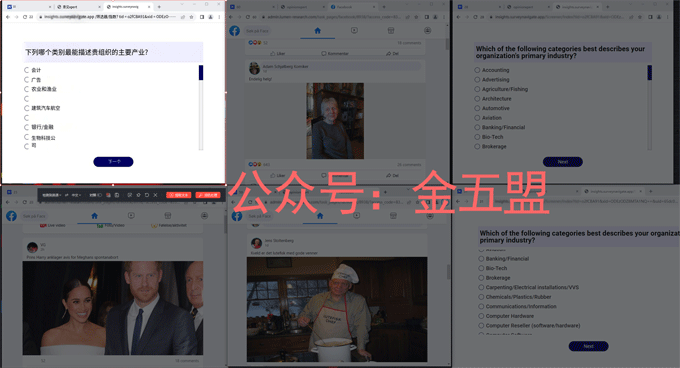The height and width of the screenshot is (368, 680).
Task: Open source language dropdown on translation toolbar
Action: [x=52, y=195]
